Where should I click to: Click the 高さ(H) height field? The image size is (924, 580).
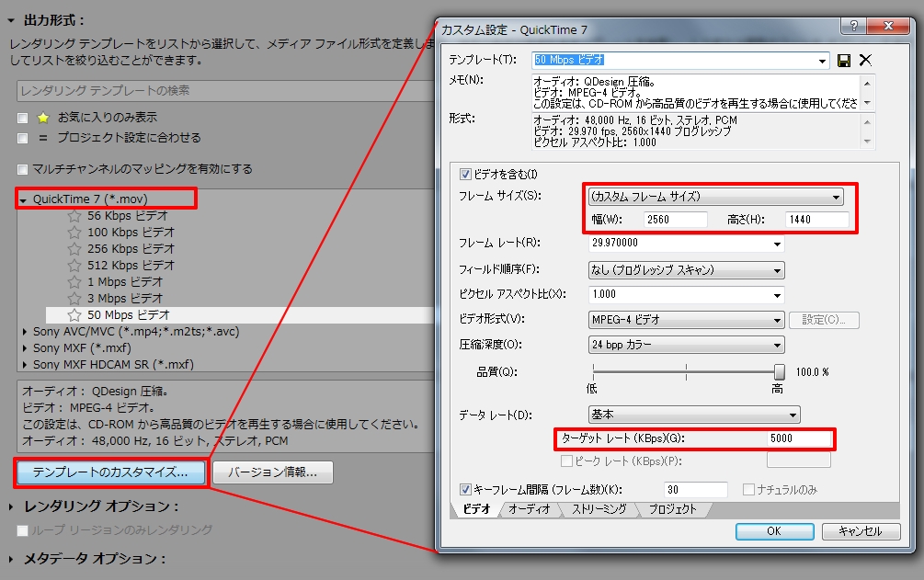pos(816,220)
